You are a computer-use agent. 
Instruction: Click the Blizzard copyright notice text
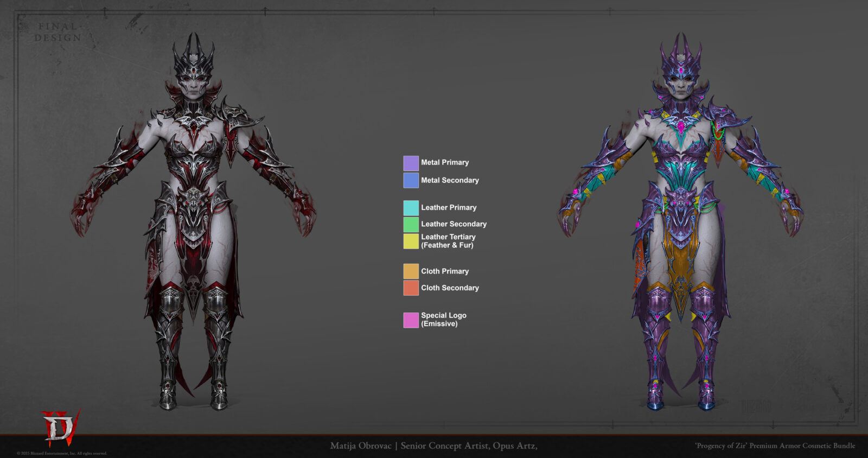[62, 454]
